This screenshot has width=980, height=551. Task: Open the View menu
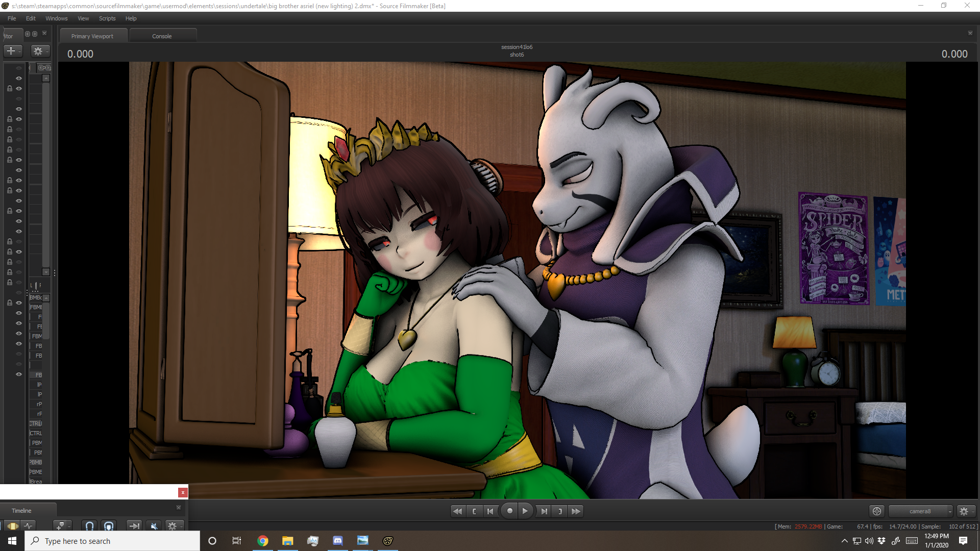83,18
